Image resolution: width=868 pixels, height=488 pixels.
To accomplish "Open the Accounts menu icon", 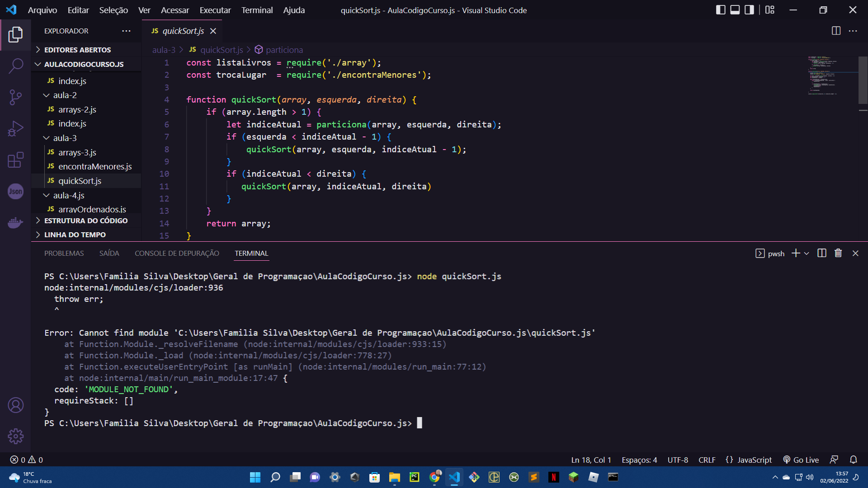I will 15,405.
